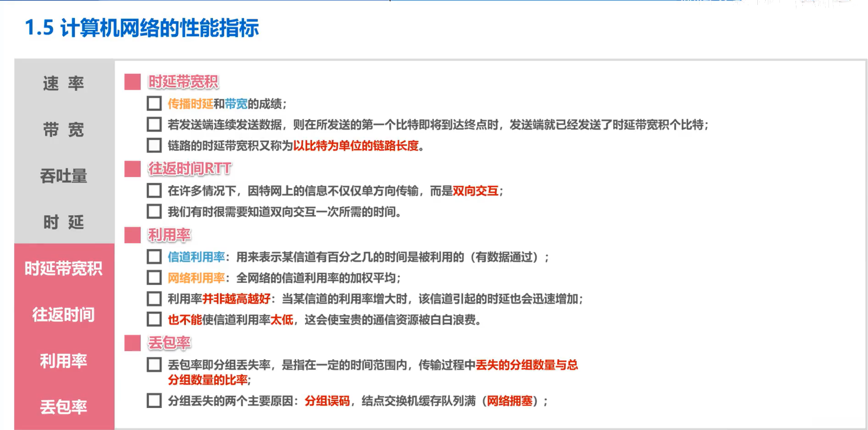Check the box next to the 双向交互 bullet
The height and width of the screenshot is (430, 868).
153,191
